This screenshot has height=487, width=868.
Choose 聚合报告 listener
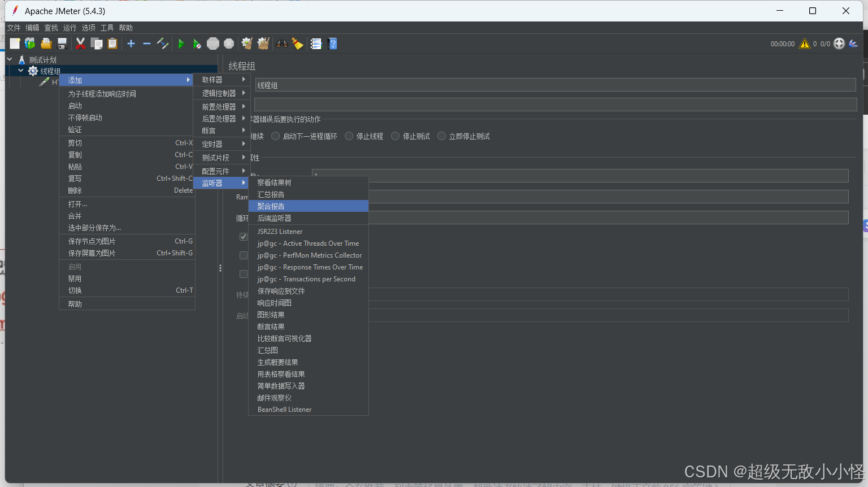[x=309, y=206]
